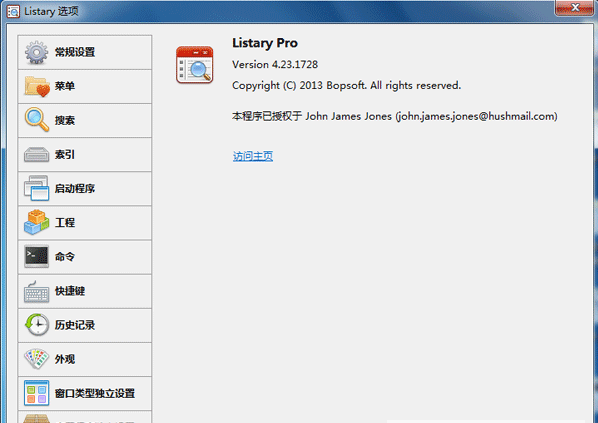This screenshot has width=598, height=423.
Task: Click the Listary Pro application logo
Action: 195,65
